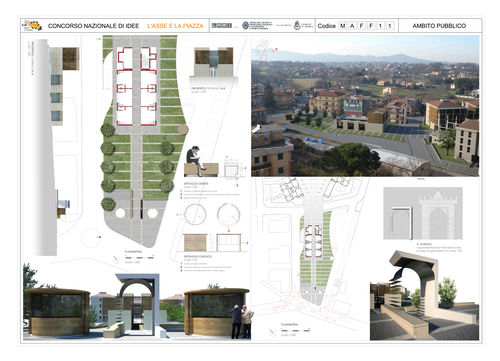Image resolution: width=500 pixels, height=361 pixels.
Task: Click the 'DETTAGLIO SEDUTA' caption
Action: [x=196, y=184]
